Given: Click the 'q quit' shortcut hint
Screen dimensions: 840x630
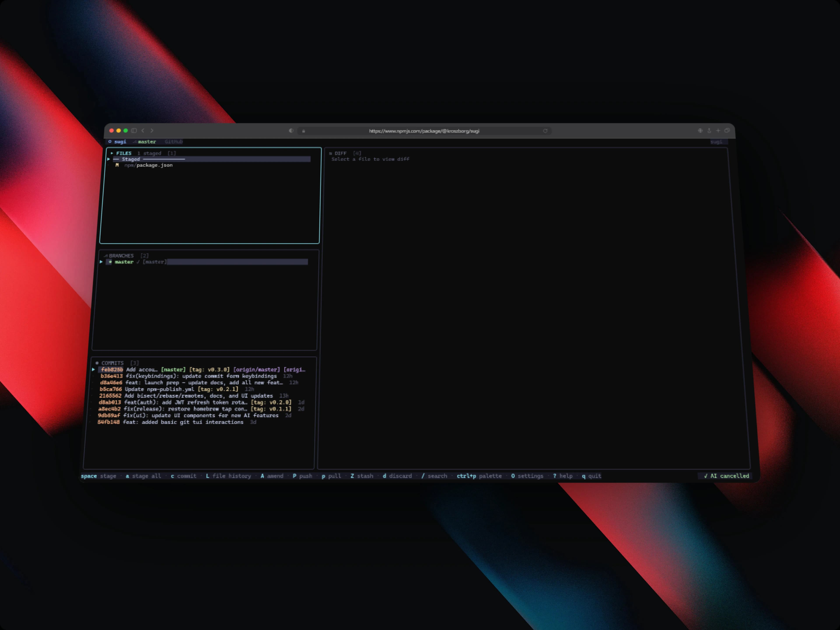Looking at the screenshot, I should click(x=592, y=476).
